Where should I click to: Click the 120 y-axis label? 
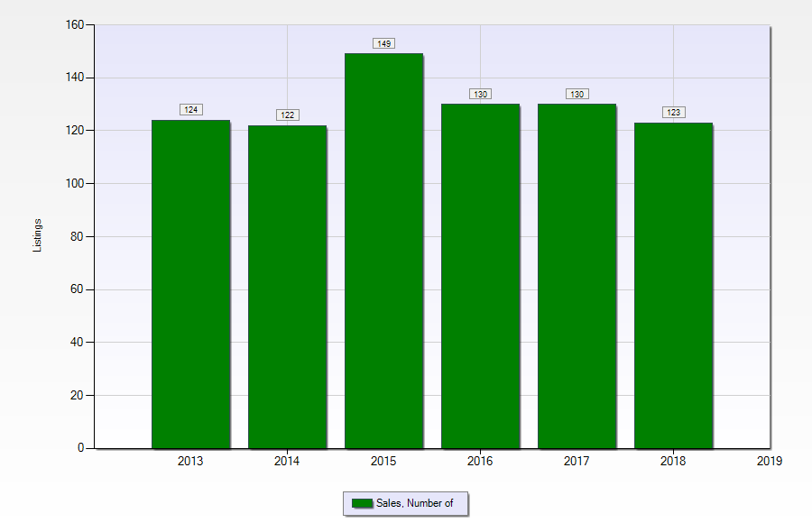[x=75, y=131]
